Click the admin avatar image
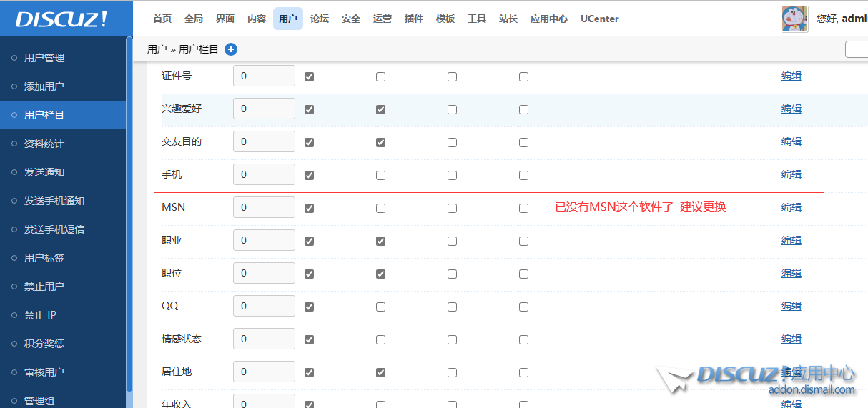Image resolution: width=868 pixels, height=408 pixels. coord(794,19)
